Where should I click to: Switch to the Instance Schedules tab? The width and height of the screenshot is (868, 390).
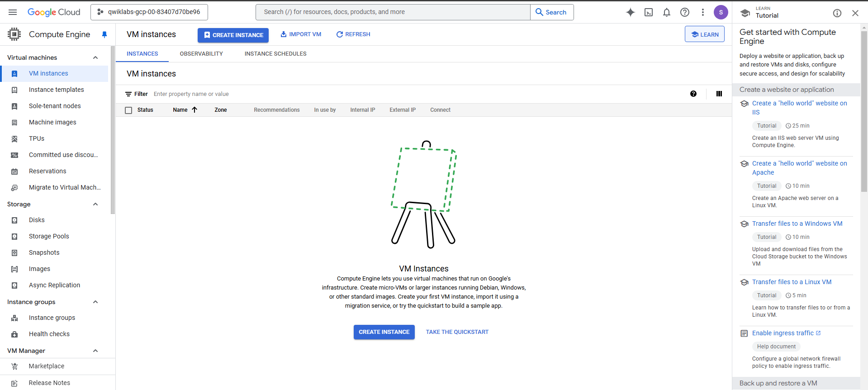pos(275,53)
